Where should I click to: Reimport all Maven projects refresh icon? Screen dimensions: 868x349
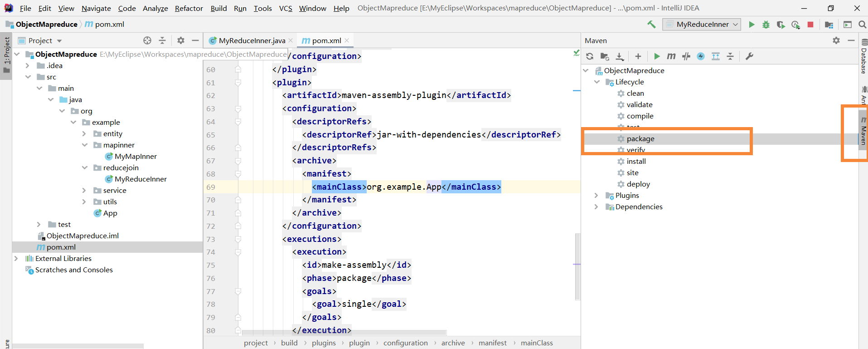590,56
